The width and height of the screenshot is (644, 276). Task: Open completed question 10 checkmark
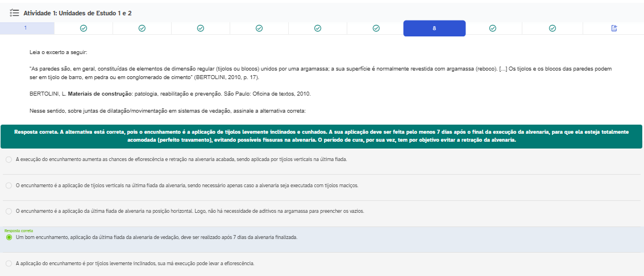coord(552,28)
